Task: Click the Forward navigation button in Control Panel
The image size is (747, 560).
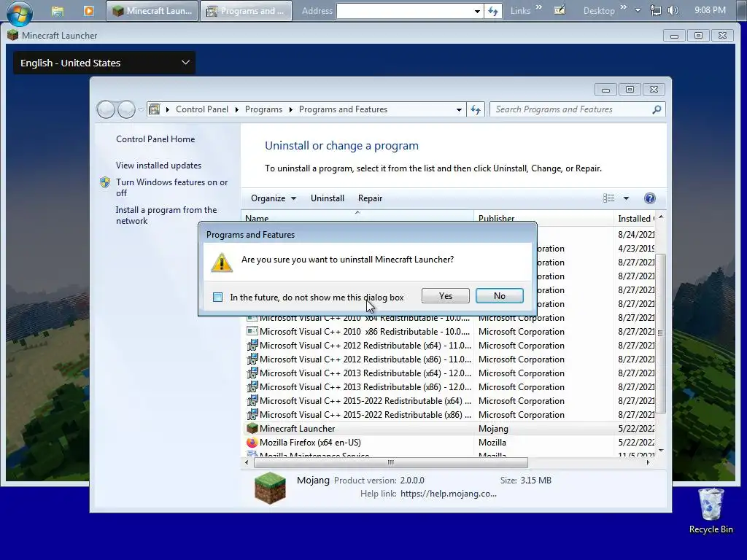Action: 126,109
